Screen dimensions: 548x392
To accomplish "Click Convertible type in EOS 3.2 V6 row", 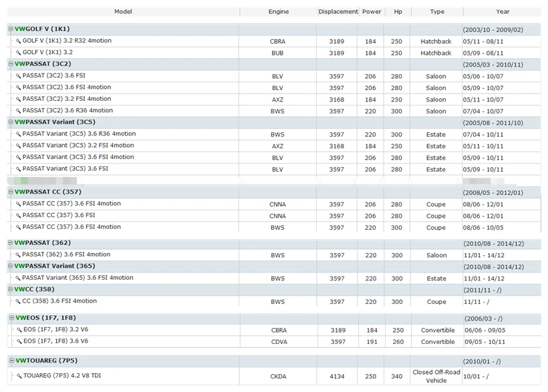I will coord(438,330).
